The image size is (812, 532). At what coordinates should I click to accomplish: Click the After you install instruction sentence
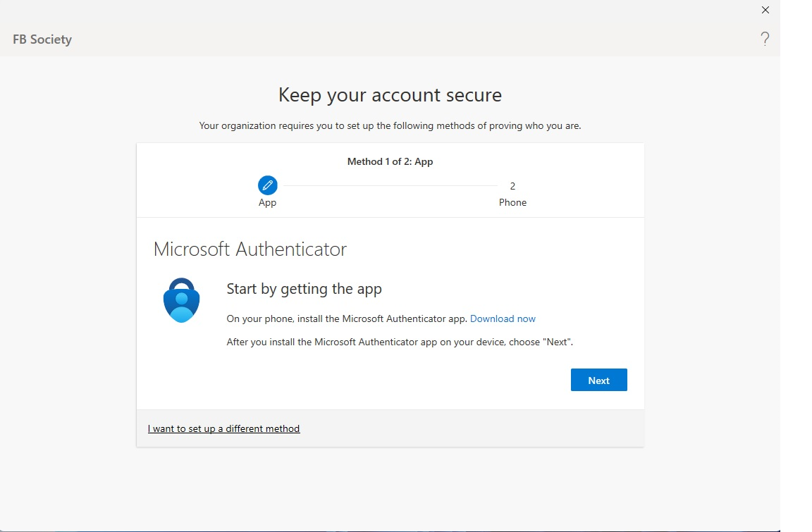[x=399, y=342]
